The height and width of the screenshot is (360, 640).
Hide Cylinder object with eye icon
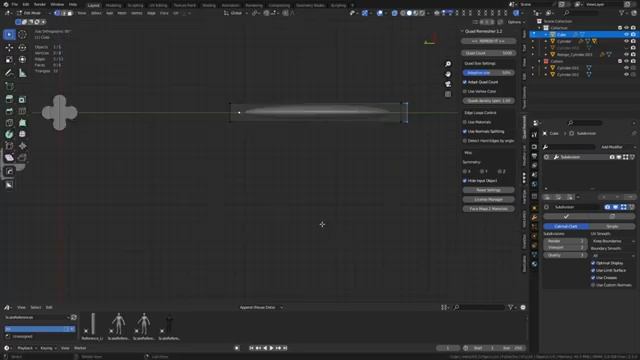(x=627, y=41)
